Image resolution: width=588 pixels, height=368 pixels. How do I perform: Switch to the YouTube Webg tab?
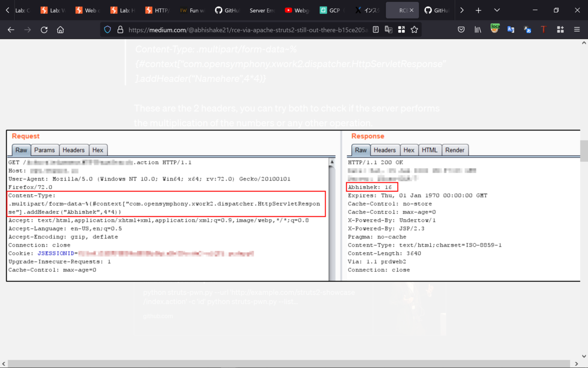pyautogui.click(x=297, y=10)
